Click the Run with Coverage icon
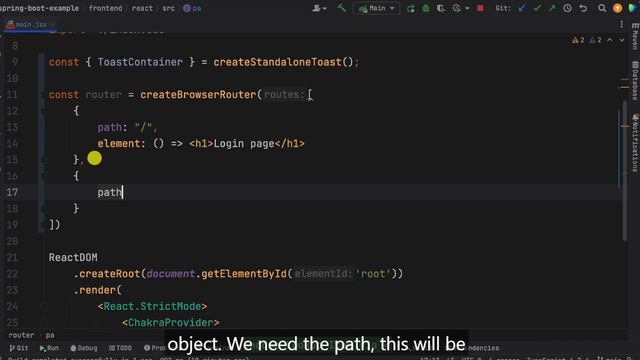640x360 pixels. click(441, 8)
